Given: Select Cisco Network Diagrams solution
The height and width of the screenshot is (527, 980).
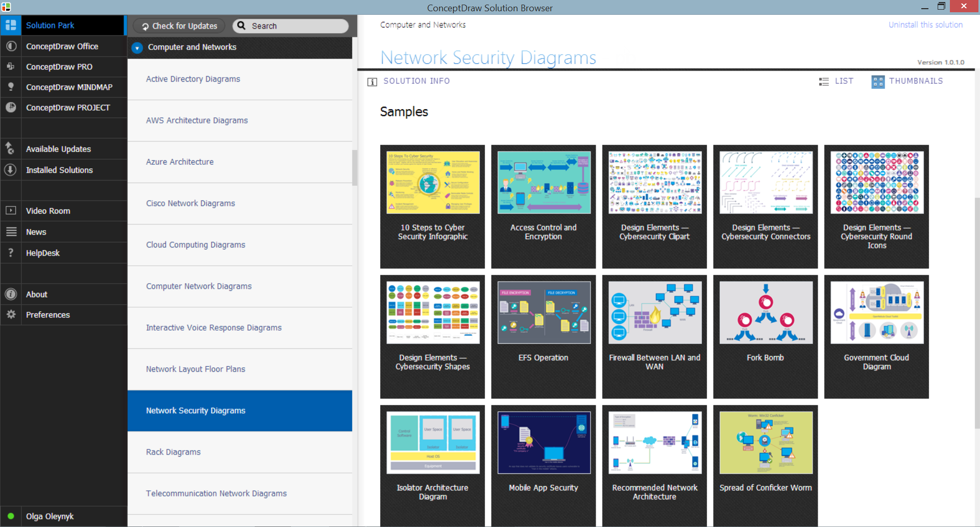Looking at the screenshot, I should [240, 203].
